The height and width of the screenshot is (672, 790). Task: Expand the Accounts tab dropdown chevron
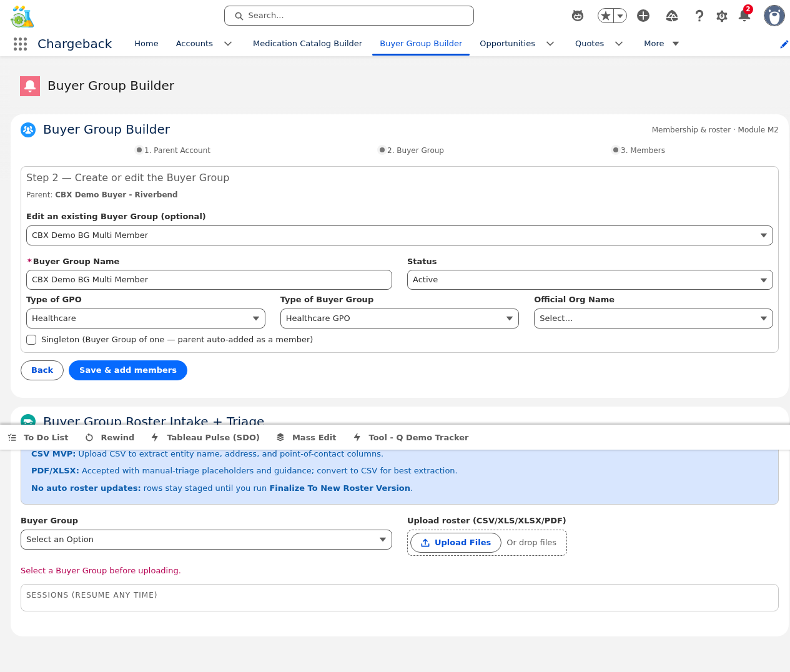228,44
